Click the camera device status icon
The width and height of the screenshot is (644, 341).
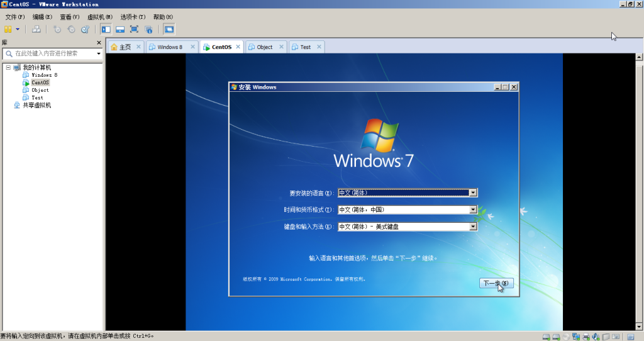(616, 337)
